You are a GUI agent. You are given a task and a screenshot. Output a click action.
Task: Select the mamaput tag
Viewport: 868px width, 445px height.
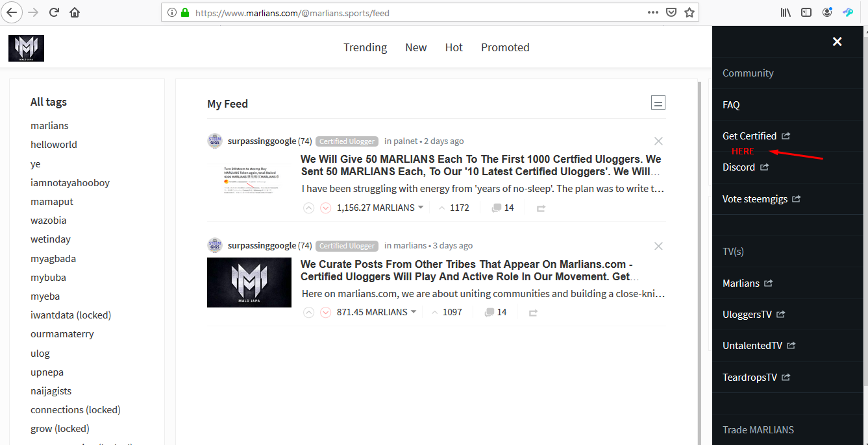tap(52, 201)
